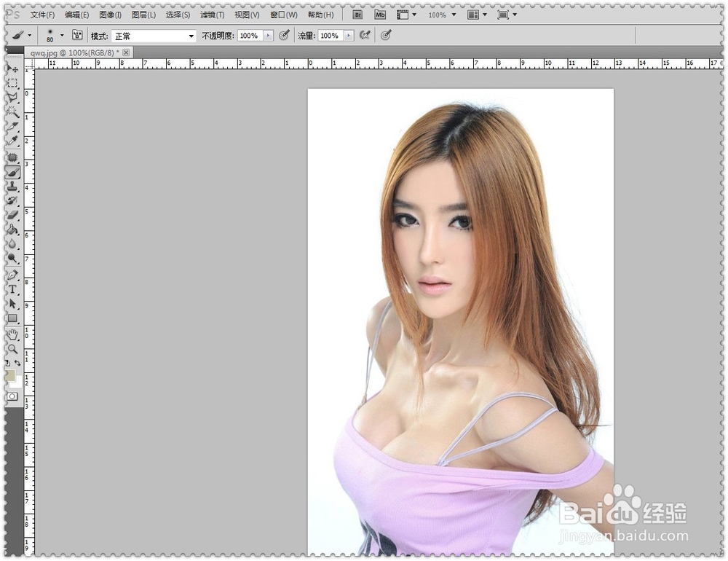Open the 窗口(W) menu
This screenshot has height=561, width=728.
284,15
